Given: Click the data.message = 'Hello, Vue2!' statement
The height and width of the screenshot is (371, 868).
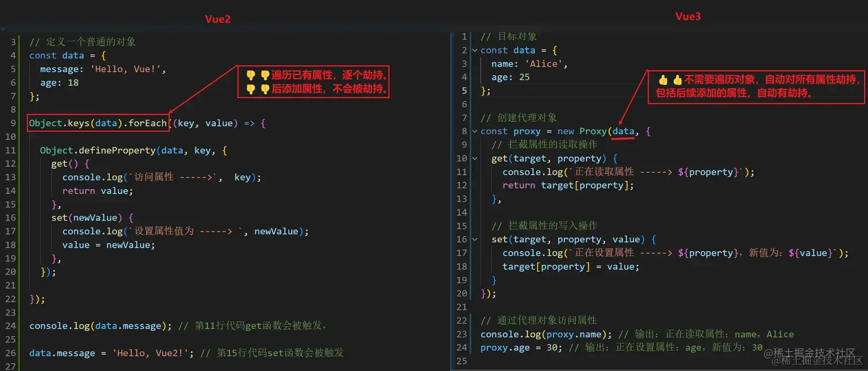Looking at the screenshot, I should (x=112, y=353).
